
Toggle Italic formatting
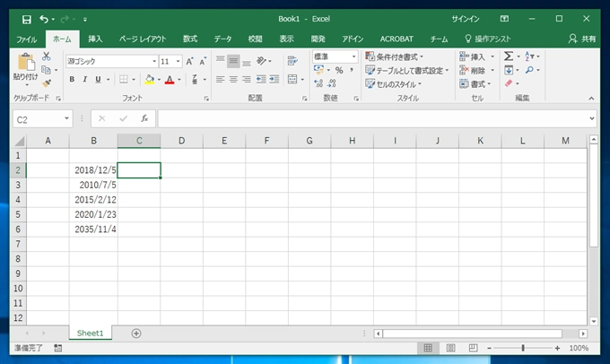tap(85, 79)
